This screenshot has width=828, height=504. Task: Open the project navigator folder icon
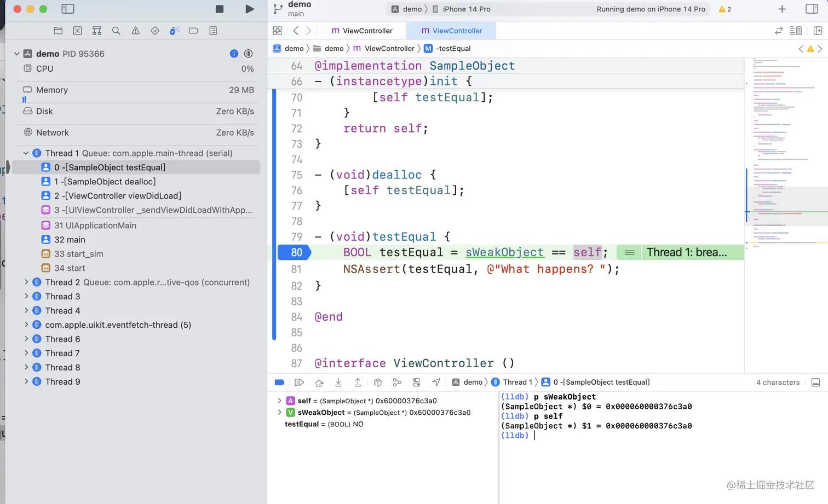[x=58, y=31]
